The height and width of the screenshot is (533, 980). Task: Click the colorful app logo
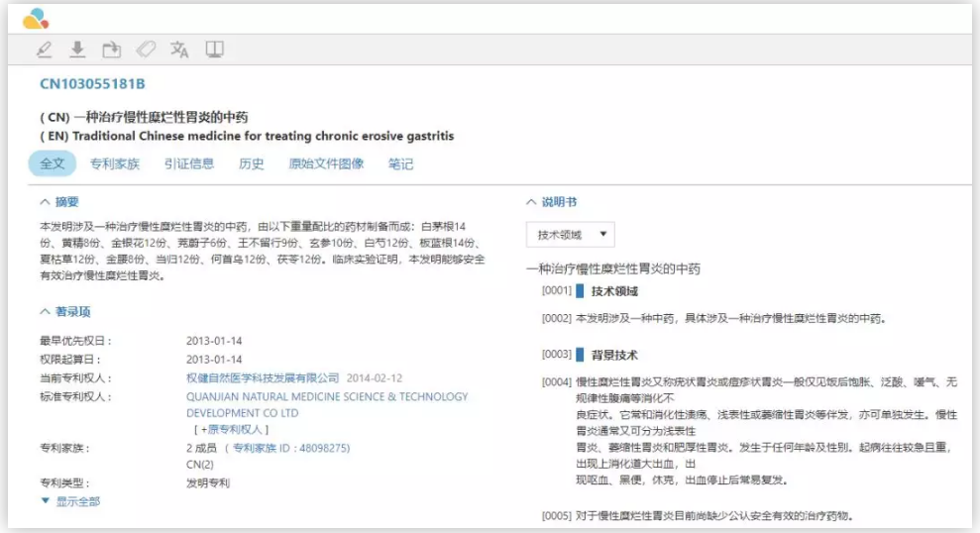point(35,17)
